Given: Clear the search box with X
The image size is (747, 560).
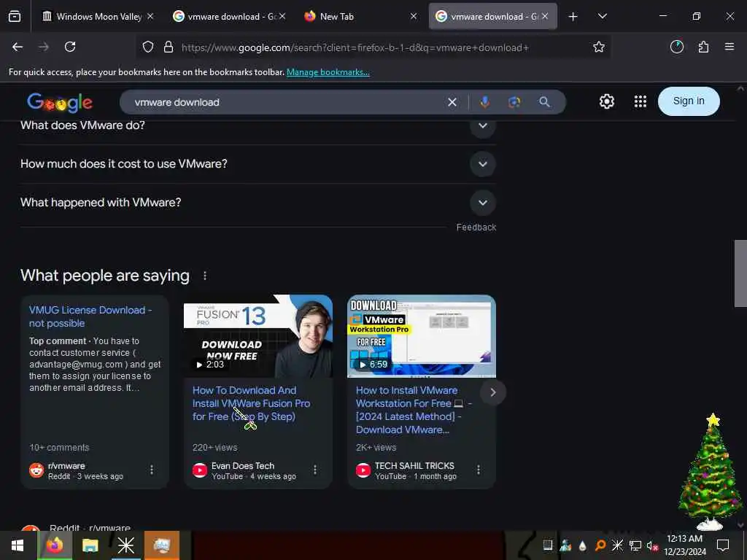Looking at the screenshot, I should [x=452, y=102].
